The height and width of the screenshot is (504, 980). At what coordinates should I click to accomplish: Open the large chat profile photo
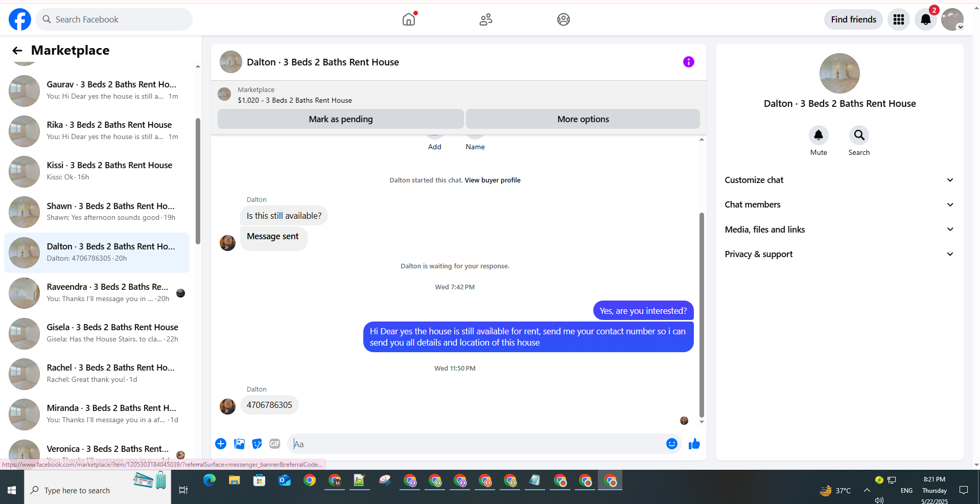839,74
